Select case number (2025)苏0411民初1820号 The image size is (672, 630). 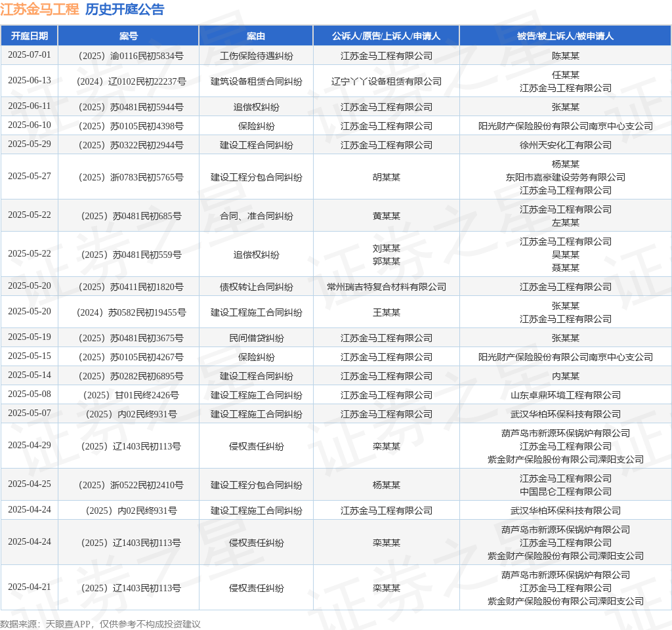(x=131, y=287)
